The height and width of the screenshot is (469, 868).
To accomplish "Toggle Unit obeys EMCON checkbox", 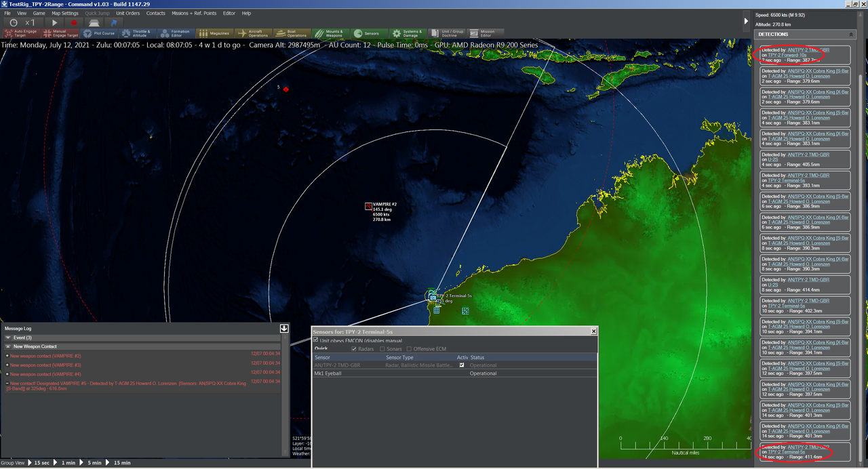I will (315, 340).
